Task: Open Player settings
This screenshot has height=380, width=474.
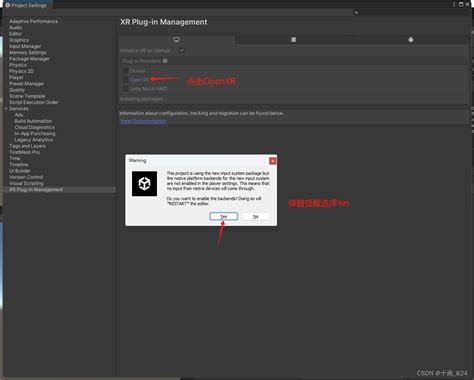Action: [x=16, y=77]
